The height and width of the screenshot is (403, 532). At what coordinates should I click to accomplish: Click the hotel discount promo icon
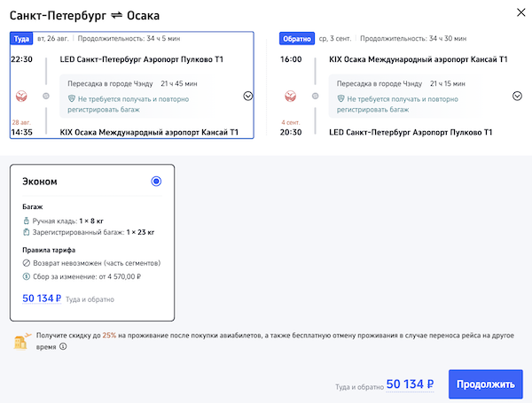pos(21,341)
